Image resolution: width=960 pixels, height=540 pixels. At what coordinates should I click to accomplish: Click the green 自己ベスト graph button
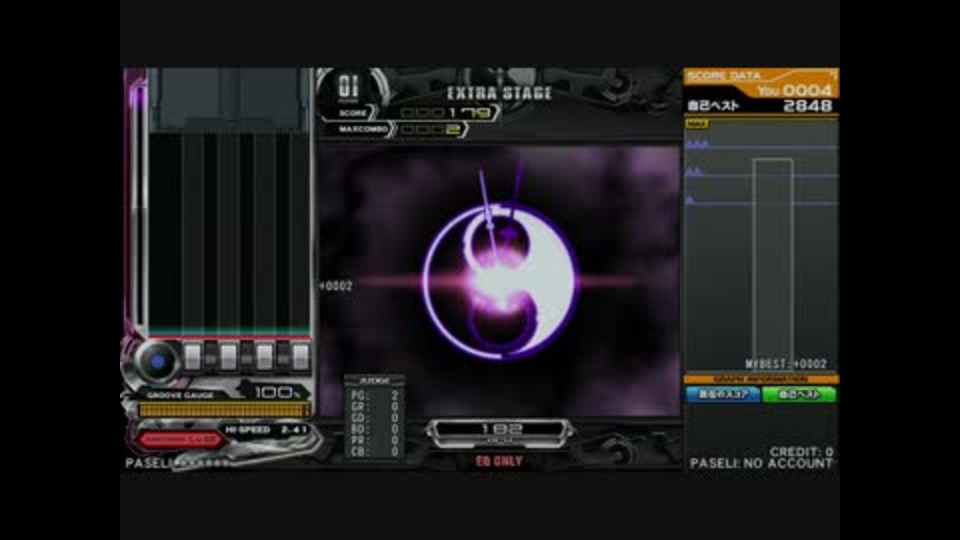click(x=799, y=394)
